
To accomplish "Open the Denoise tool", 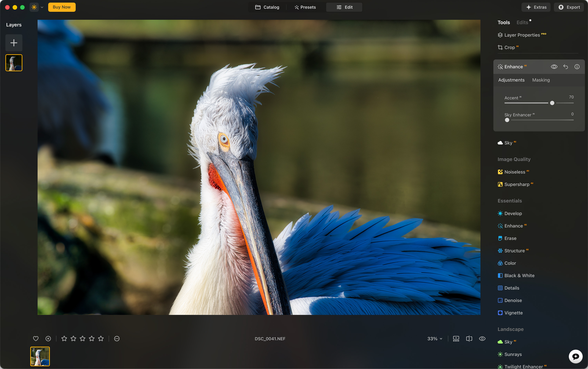I will [x=510, y=300].
